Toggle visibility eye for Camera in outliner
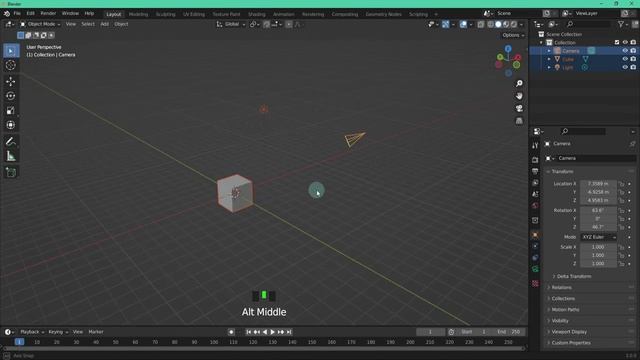Viewport: 640px width, 360px height. pos(625,51)
